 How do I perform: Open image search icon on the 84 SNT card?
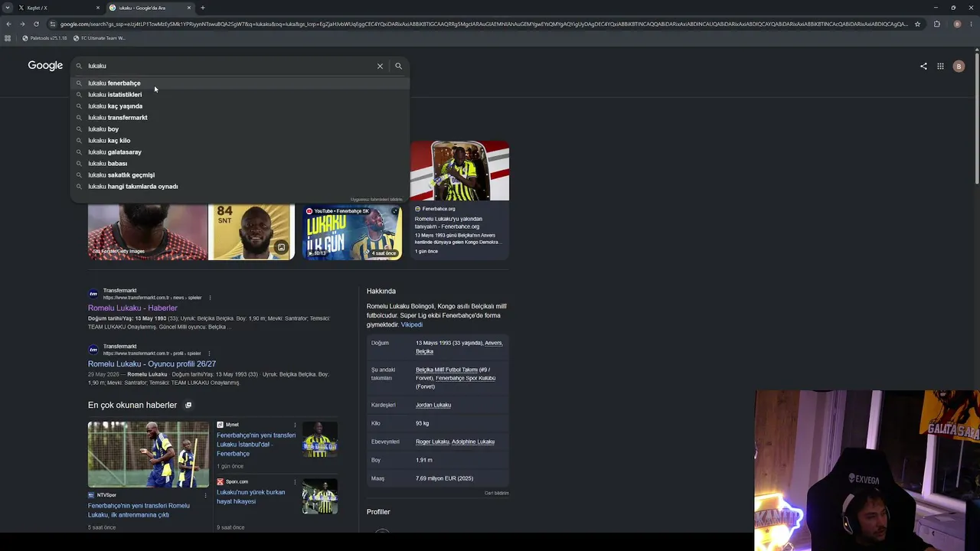(281, 247)
